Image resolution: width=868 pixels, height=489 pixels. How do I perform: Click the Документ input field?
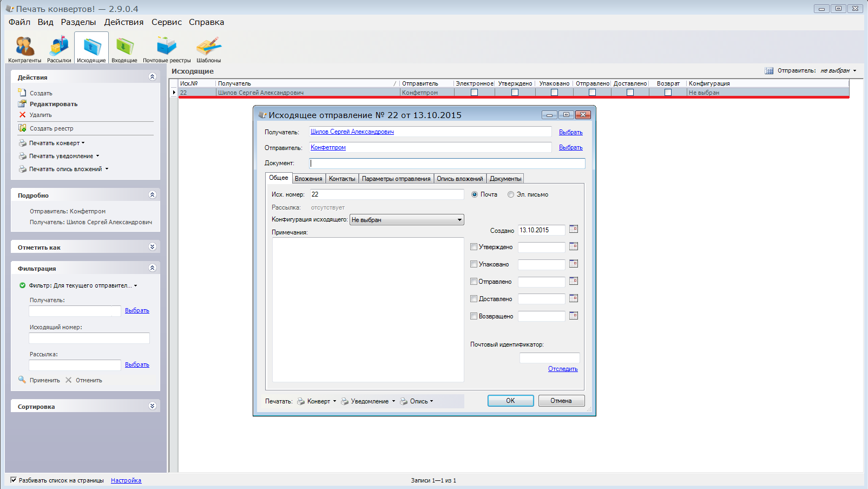[x=447, y=163]
